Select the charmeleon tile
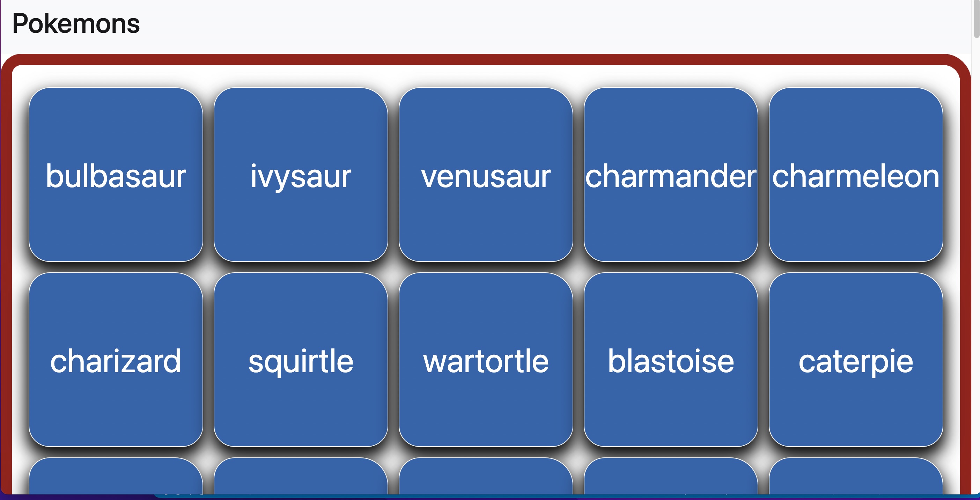Viewport: 980px width, 500px height. [x=856, y=175]
